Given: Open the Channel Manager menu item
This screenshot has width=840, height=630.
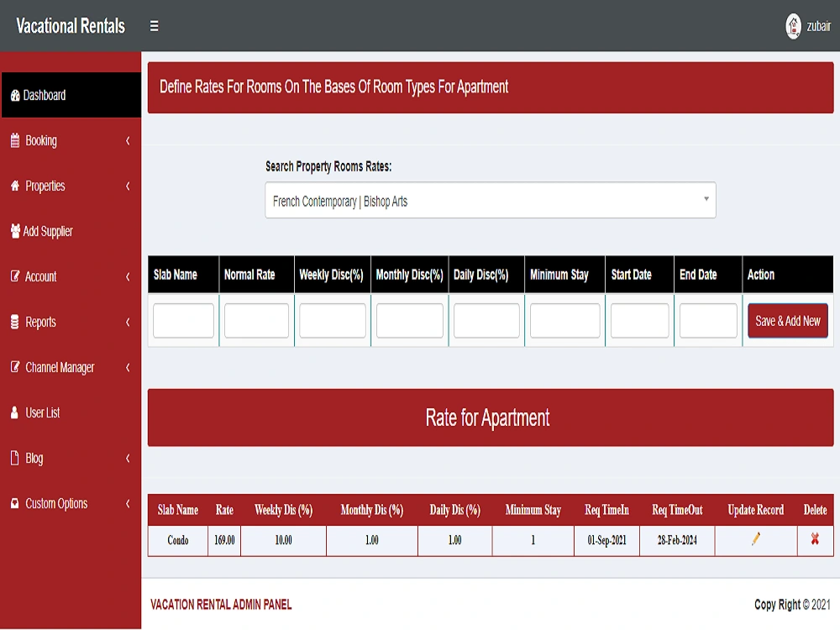Looking at the screenshot, I should (x=71, y=367).
